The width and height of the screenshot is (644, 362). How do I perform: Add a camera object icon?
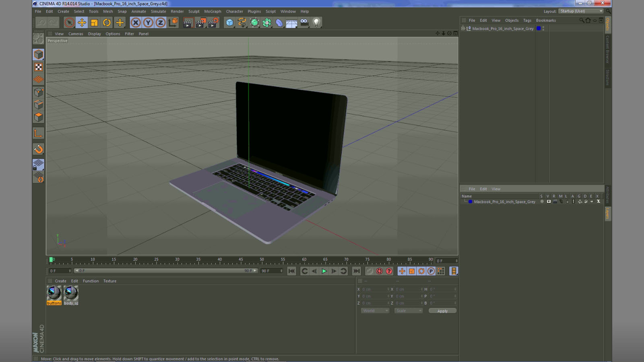coord(304,23)
